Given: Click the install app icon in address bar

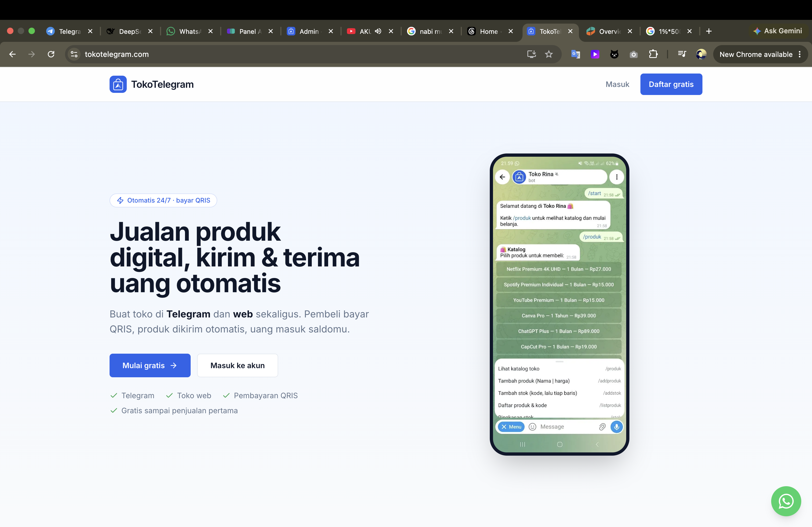Looking at the screenshot, I should (531, 54).
